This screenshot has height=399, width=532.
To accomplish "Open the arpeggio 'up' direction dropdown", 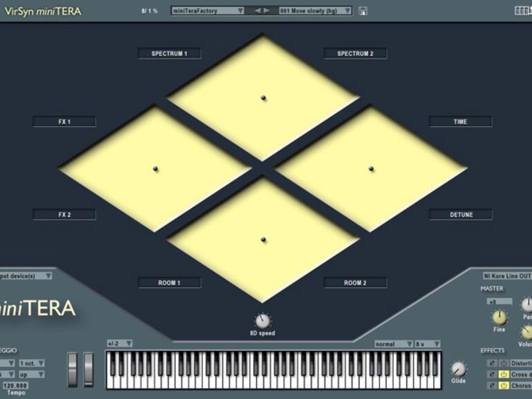I will (32, 375).
